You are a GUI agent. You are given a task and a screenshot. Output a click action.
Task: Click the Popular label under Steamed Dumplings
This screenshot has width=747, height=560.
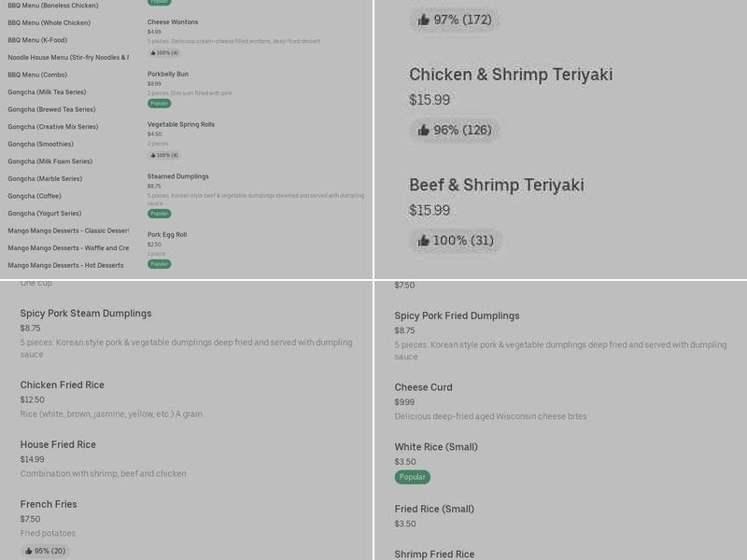pos(159,214)
